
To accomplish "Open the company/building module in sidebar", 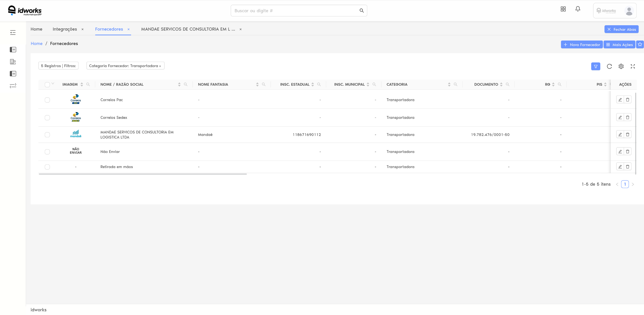I will click(13, 62).
